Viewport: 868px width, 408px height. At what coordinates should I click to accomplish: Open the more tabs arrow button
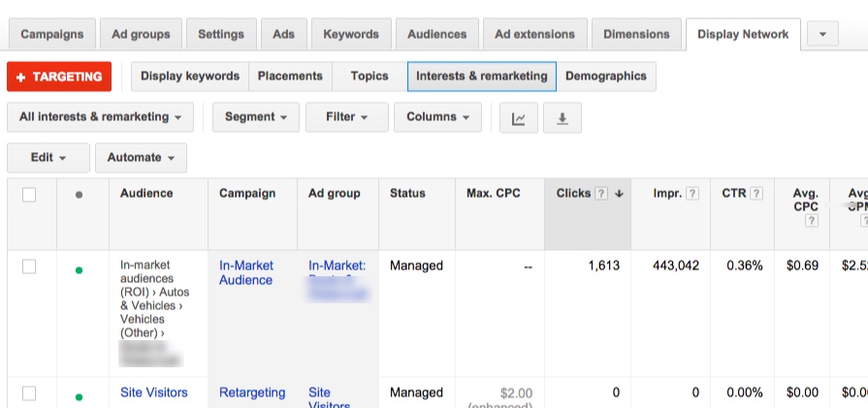822,34
